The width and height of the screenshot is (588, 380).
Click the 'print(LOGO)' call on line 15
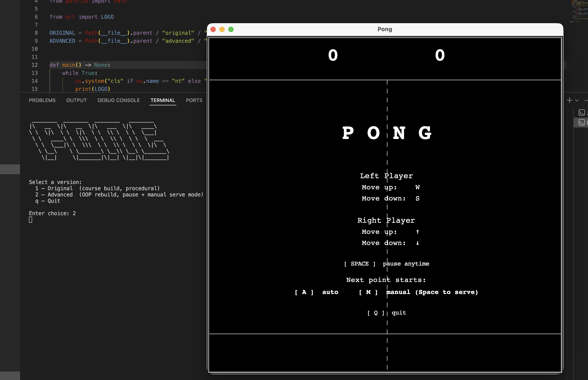(93, 89)
